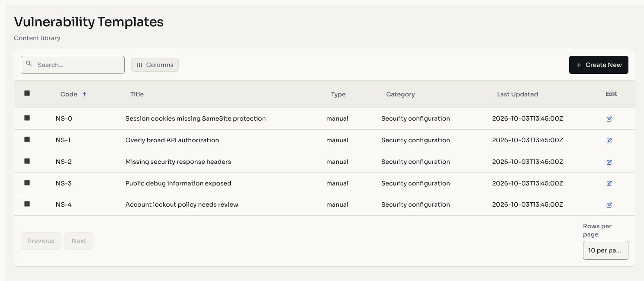Click the "manual" type in NS-0 row
Screen dimensions: 644x281
(337, 118)
